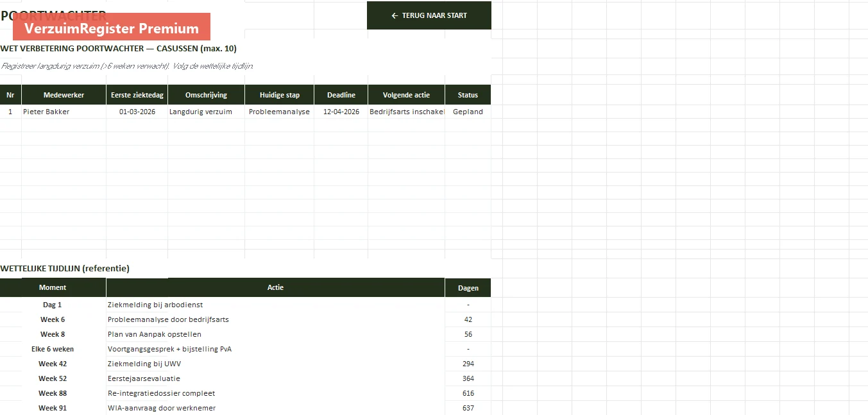Viewport: 868px width, 415px height.
Task: Select the case number '1' cell
Action: (10, 112)
